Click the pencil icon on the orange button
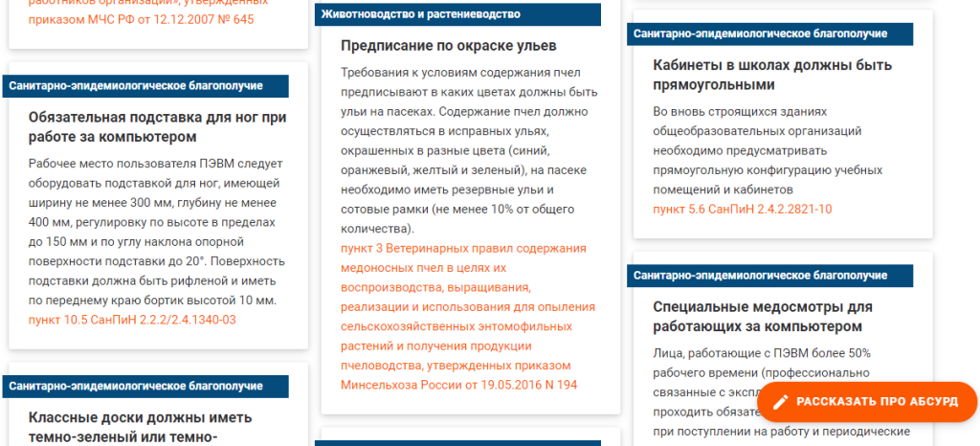The height and width of the screenshot is (446, 980). [781, 402]
